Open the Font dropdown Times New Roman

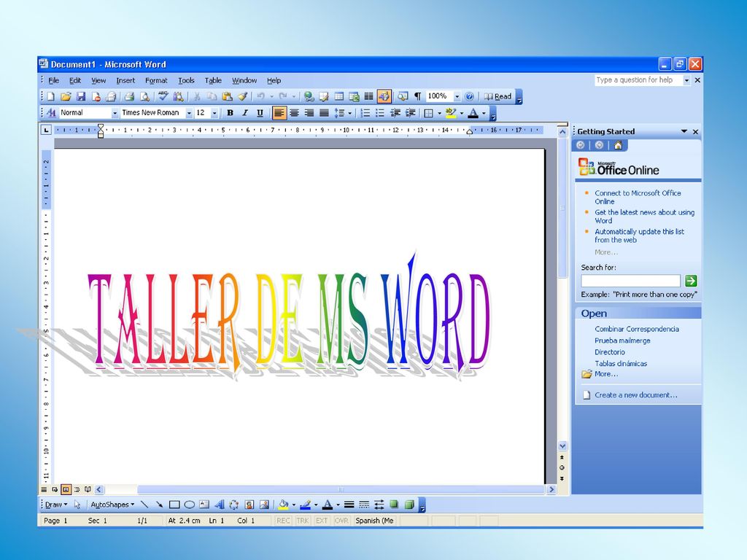[189, 113]
